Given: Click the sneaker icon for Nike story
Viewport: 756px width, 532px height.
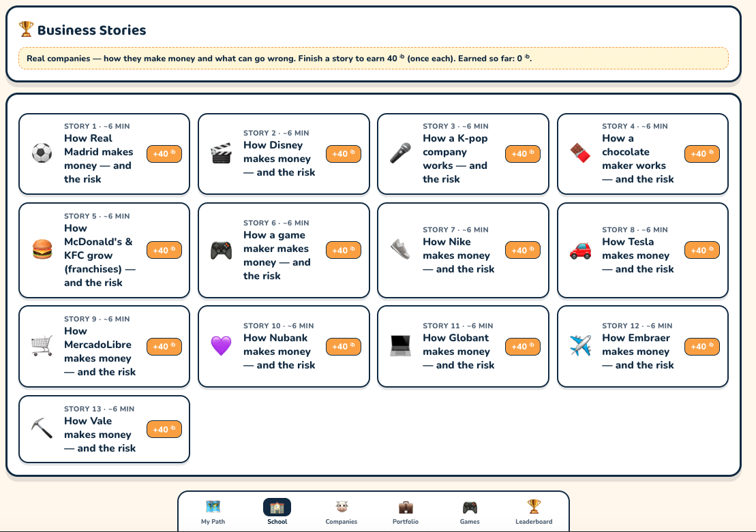Looking at the screenshot, I should (401, 250).
